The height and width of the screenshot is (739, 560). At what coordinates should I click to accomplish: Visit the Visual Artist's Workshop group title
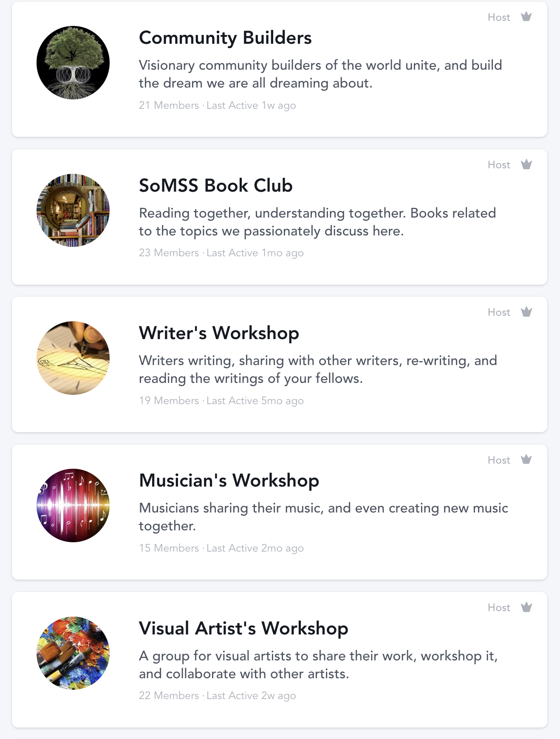click(243, 629)
